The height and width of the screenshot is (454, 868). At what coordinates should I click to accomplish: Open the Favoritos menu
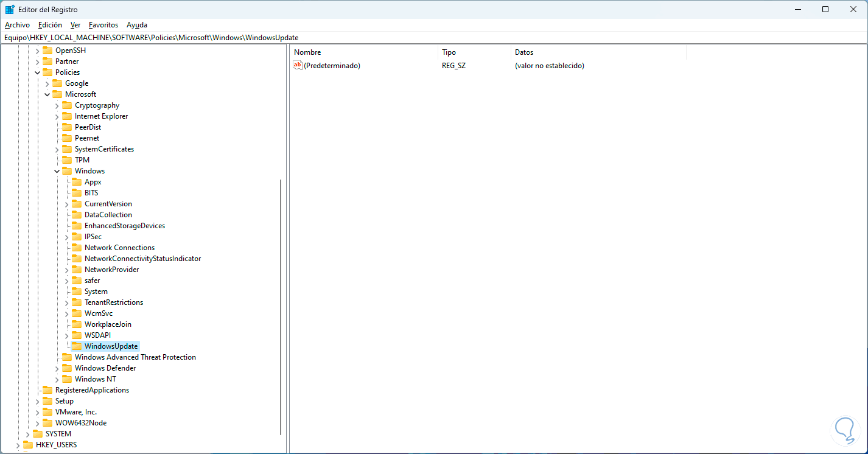(x=103, y=25)
